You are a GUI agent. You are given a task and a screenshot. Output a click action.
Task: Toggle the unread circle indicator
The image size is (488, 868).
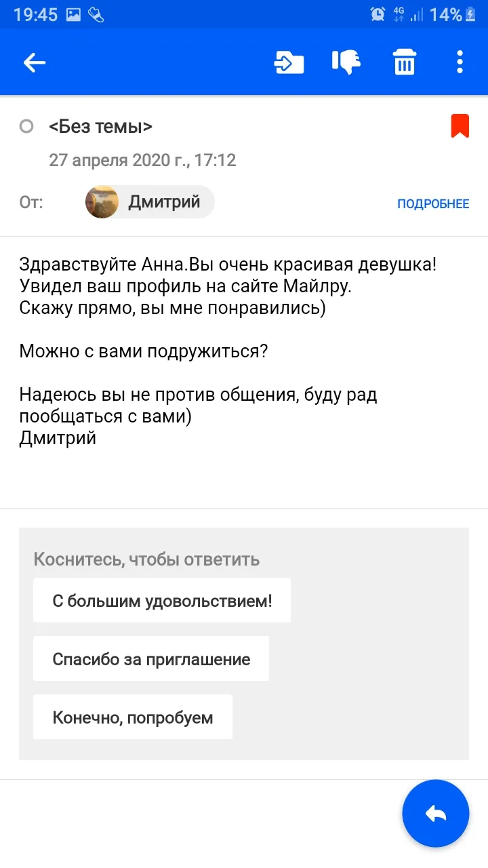tap(26, 127)
